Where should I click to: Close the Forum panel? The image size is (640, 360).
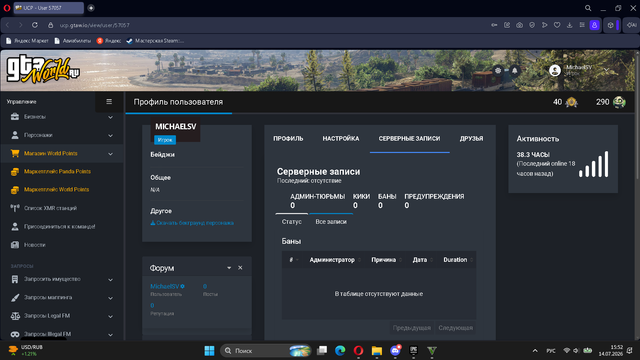click(x=240, y=268)
